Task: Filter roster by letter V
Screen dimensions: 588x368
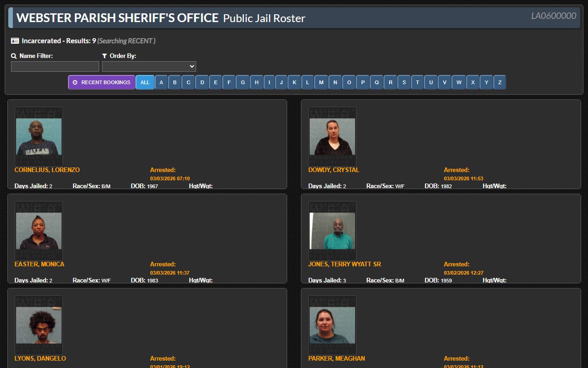Action: (x=445, y=82)
